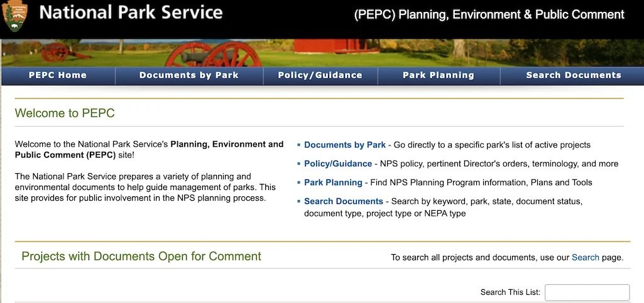Switch to the Search Documents navigation tab

pyautogui.click(x=573, y=75)
